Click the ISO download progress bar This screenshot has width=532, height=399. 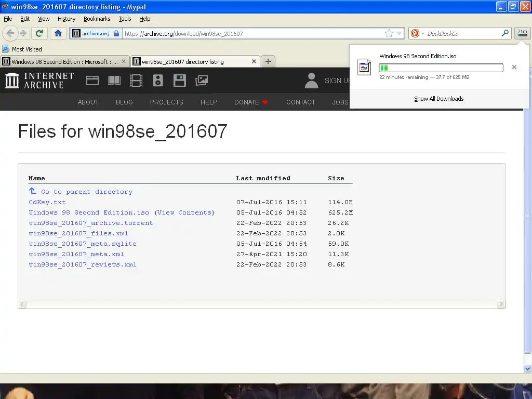pyautogui.click(x=441, y=68)
